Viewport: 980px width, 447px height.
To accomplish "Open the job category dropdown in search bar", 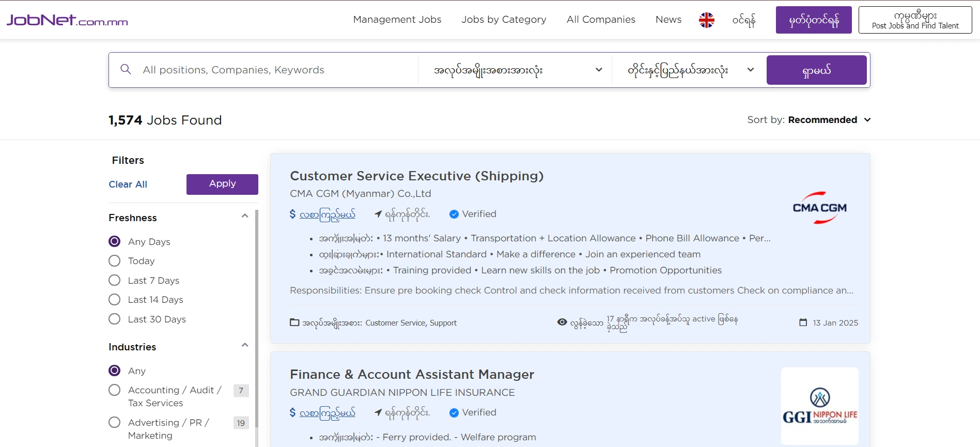I will 515,70.
